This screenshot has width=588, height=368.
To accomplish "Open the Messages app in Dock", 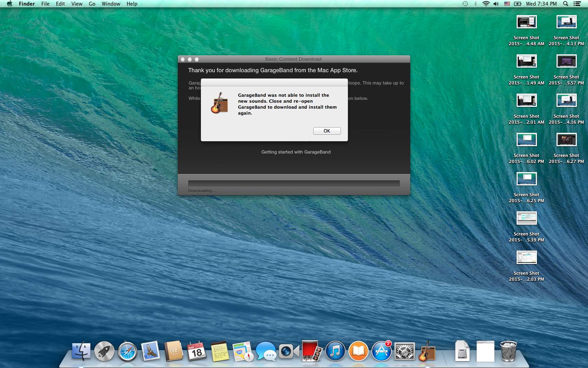I will (x=266, y=351).
